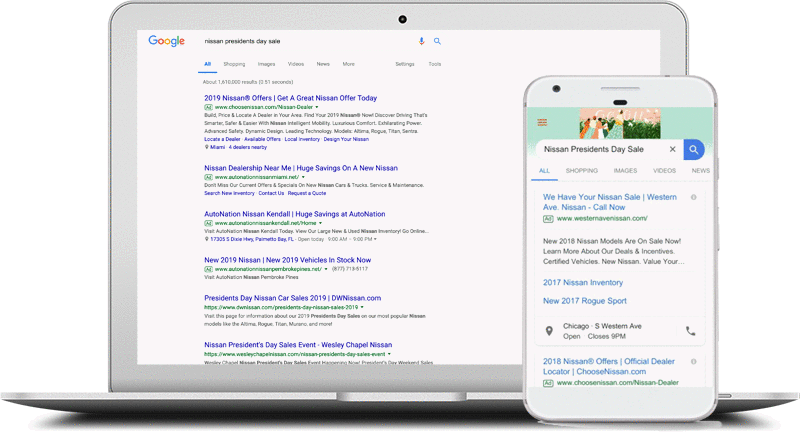Click '4 dealers nearby' link
The image size is (800, 432).
click(247, 147)
